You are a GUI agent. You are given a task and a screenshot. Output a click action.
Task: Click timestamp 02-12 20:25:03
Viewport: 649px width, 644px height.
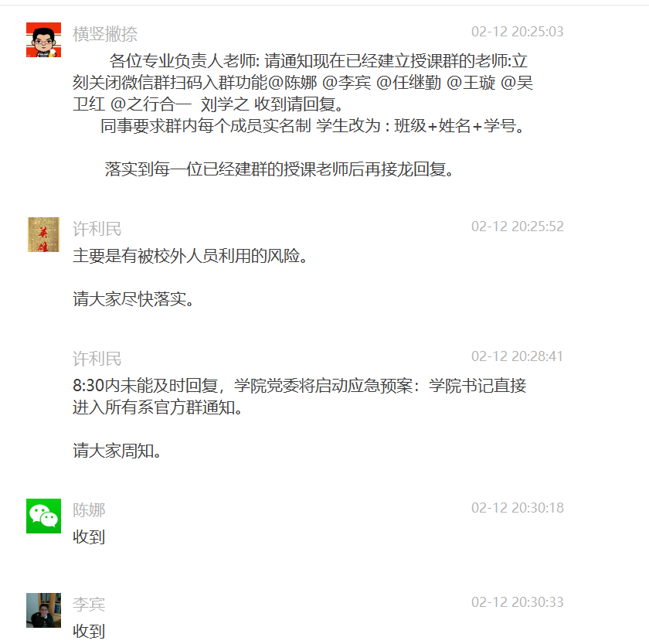[518, 32]
